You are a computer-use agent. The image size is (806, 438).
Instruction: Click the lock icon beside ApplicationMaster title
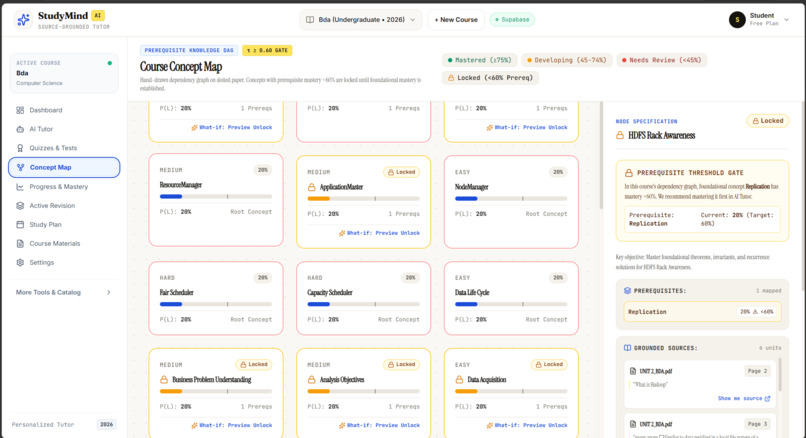pos(312,187)
